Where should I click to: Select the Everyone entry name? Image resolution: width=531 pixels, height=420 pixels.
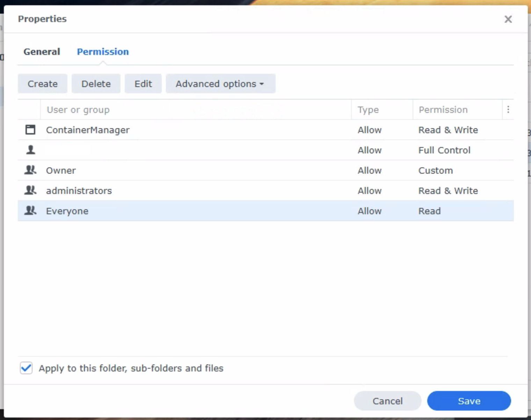[x=67, y=211]
